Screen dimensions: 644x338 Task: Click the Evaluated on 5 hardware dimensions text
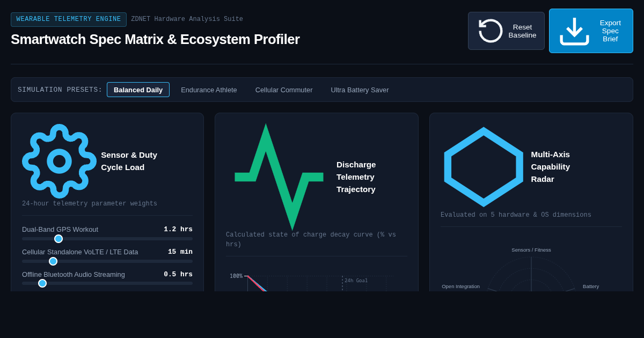[x=516, y=215]
